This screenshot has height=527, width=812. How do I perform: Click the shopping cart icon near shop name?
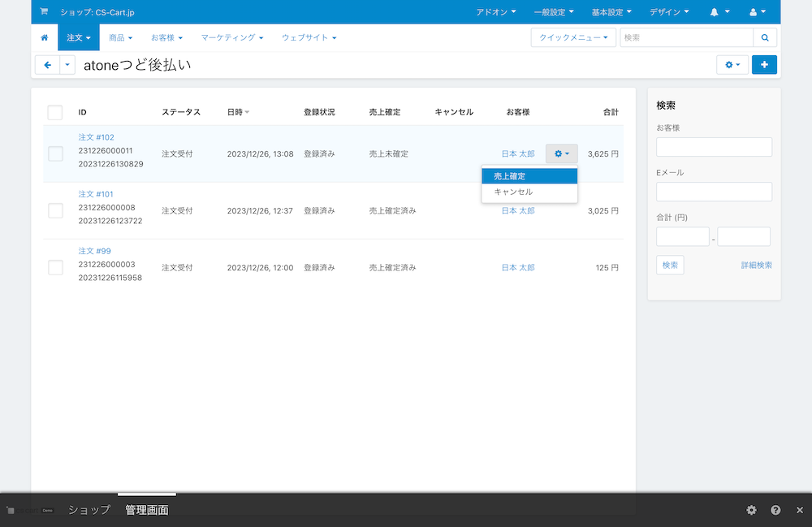point(44,11)
